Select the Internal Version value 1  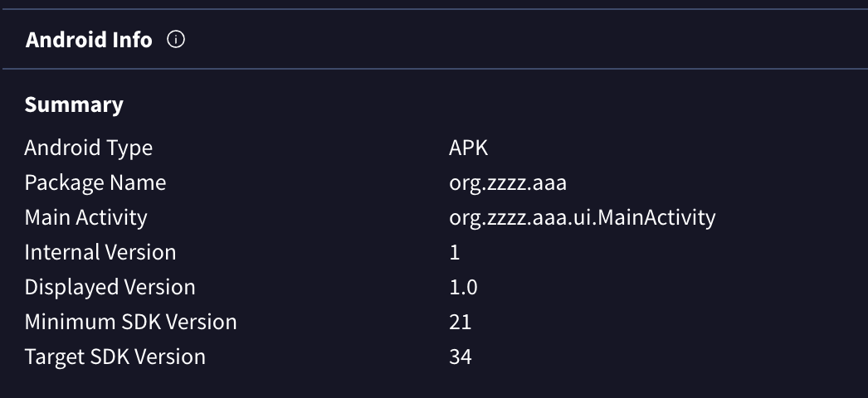[455, 252]
